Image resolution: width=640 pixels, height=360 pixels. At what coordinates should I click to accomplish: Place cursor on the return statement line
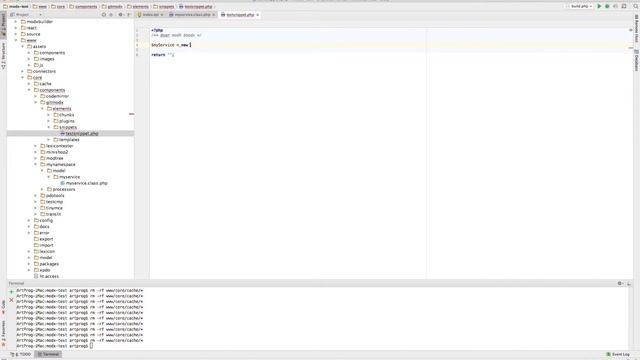coord(162,55)
